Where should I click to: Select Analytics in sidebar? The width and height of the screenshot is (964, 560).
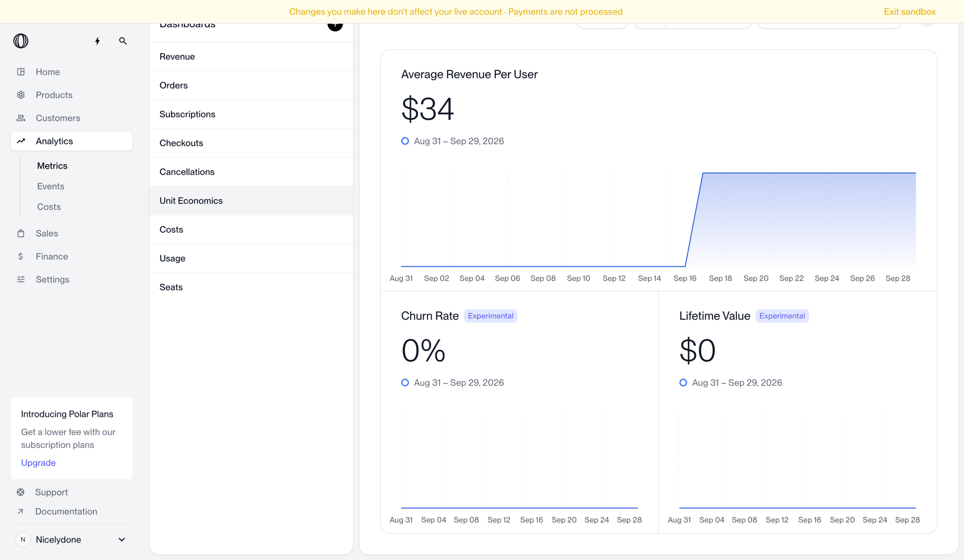point(71,141)
